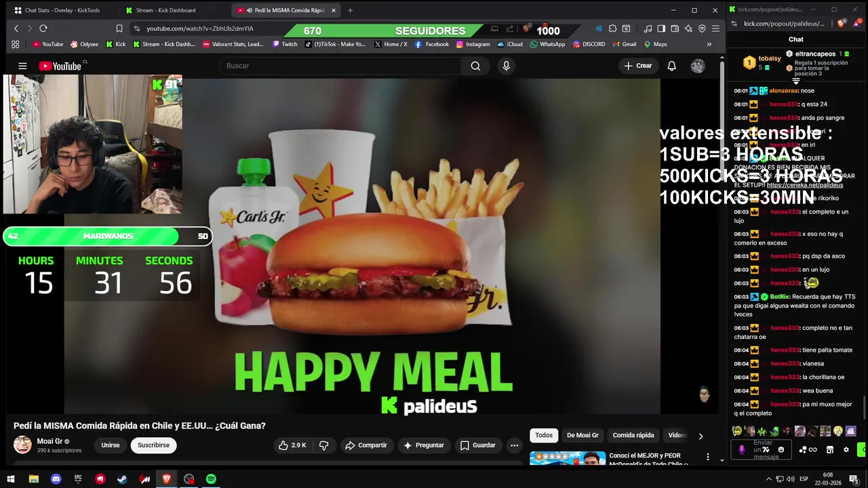
Task: Open the browser extensions puzzle icon
Action: (x=612, y=28)
